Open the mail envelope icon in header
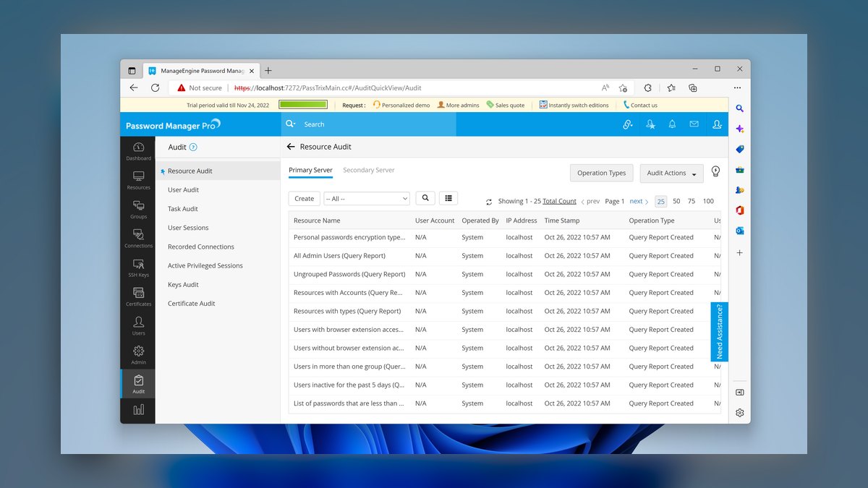Image resolution: width=868 pixels, height=488 pixels. click(x=694, y=124)
